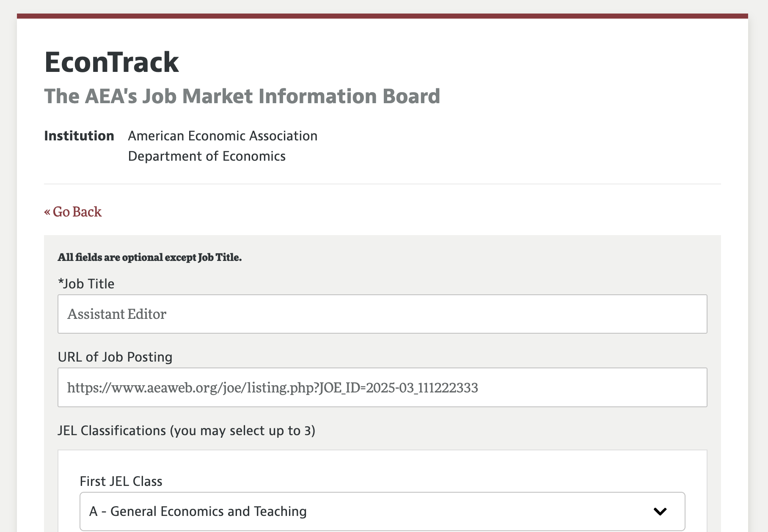This screenshot has width=768, height=532.
Task: Click the AEA's Job Market Information Board subtitle
Action: click(242, 96)
